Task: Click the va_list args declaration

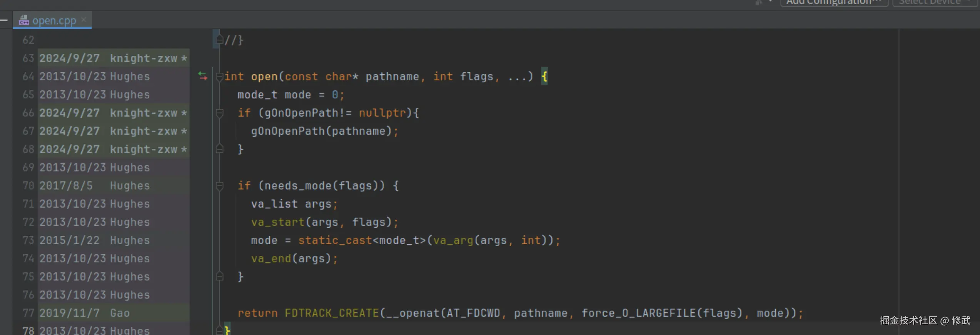Action: tap(294, 204)
